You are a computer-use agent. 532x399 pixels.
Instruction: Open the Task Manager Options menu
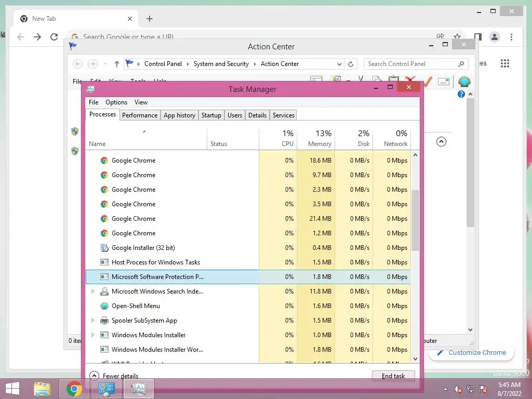[116, 102]
